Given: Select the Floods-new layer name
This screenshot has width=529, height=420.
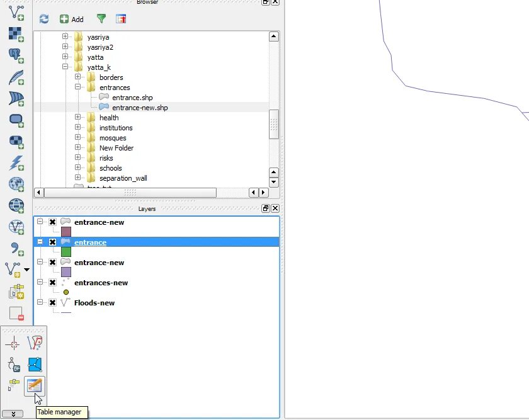Looking at the screenshot, I should point(94,303).
